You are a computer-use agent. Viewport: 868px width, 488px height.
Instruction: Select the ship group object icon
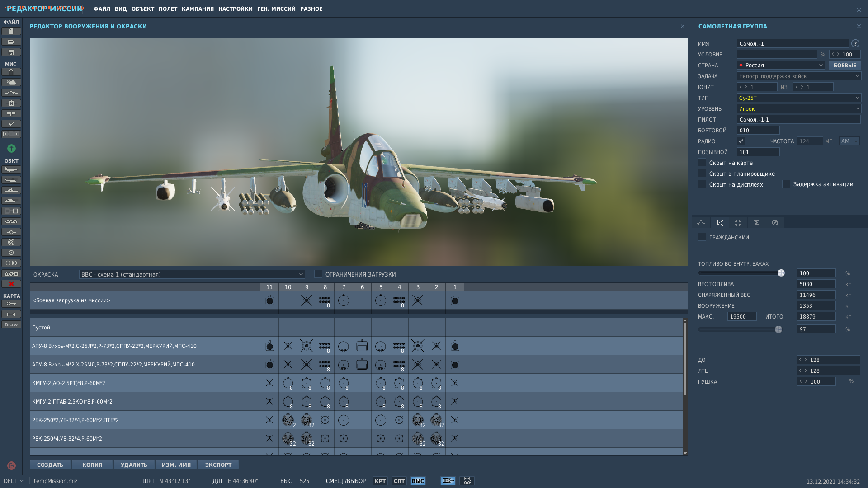[x=11, y=190]
